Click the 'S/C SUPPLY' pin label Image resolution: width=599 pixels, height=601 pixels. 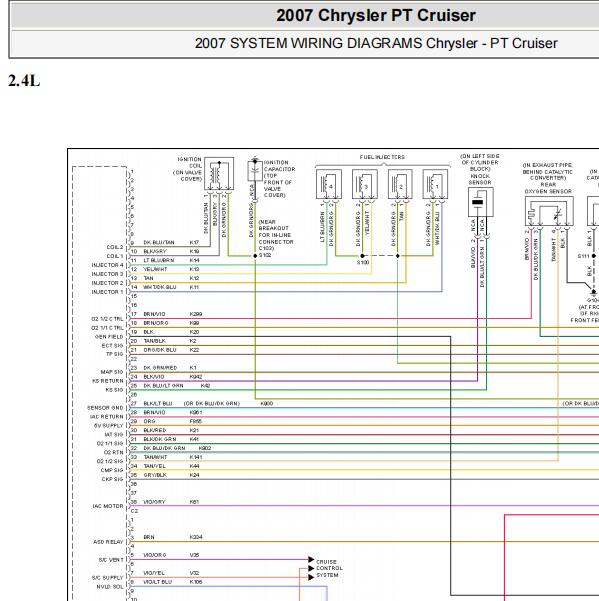108,578
